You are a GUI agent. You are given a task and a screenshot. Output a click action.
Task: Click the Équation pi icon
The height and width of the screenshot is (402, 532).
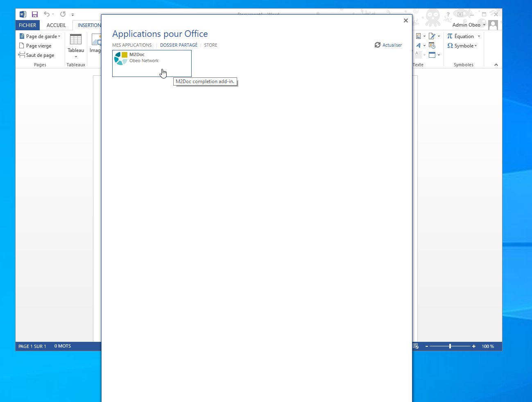pos(450,36)
